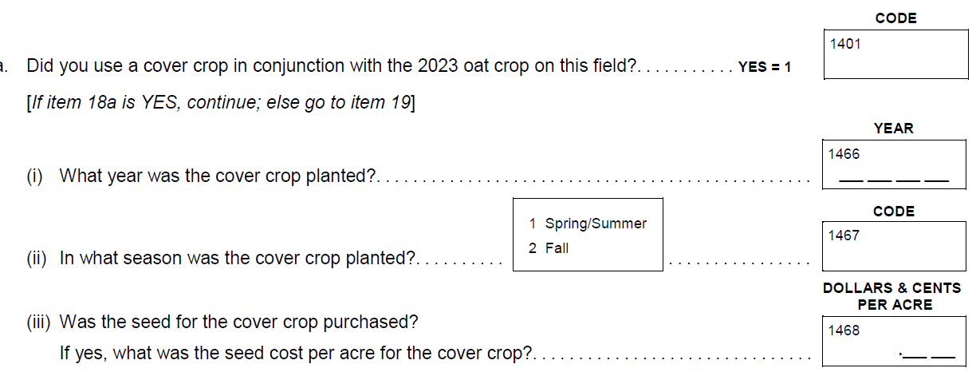Viewport: 980px width, 376px height.
Task: Click the (i) item marker
Action: [35, 176]
